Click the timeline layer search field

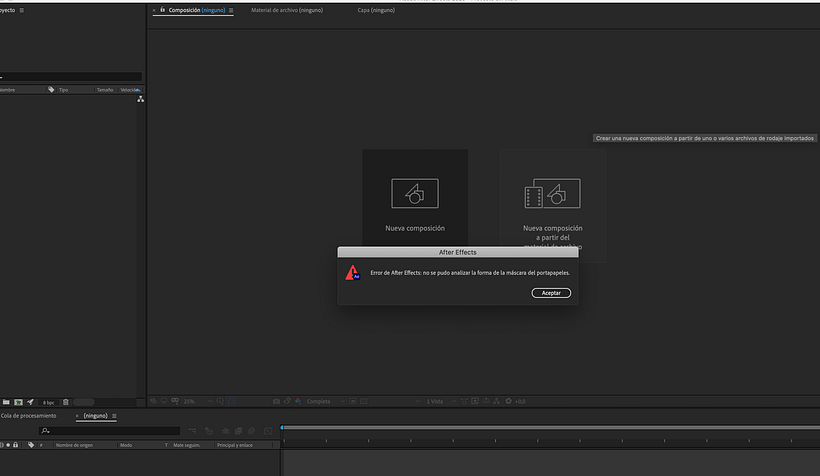click(x=110, y=430)
